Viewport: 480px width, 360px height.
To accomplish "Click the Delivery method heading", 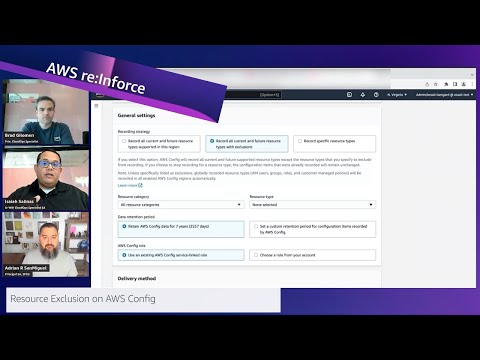I will tap(137, 278).
